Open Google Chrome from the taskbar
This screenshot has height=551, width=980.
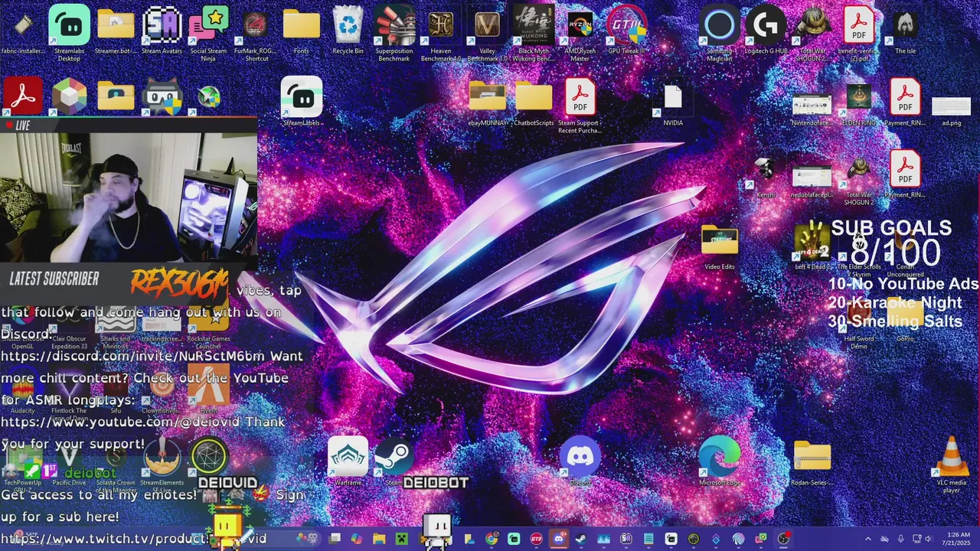492,539
